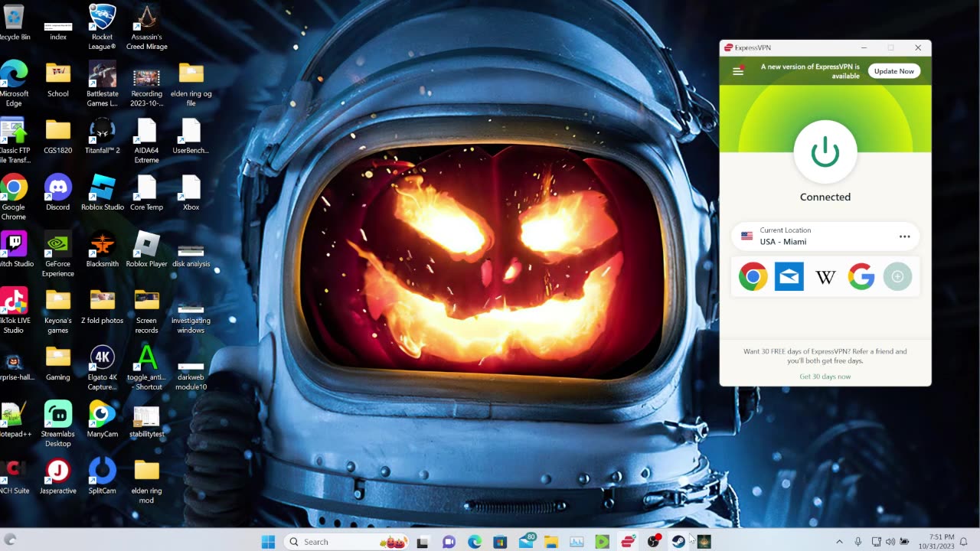Launch Chrome shortcut in ExpressVPN

pyautogui.click(x=753, y=276)
